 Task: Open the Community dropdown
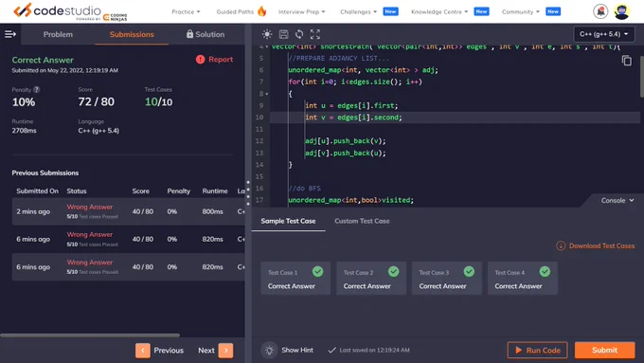tap(520, 11)
